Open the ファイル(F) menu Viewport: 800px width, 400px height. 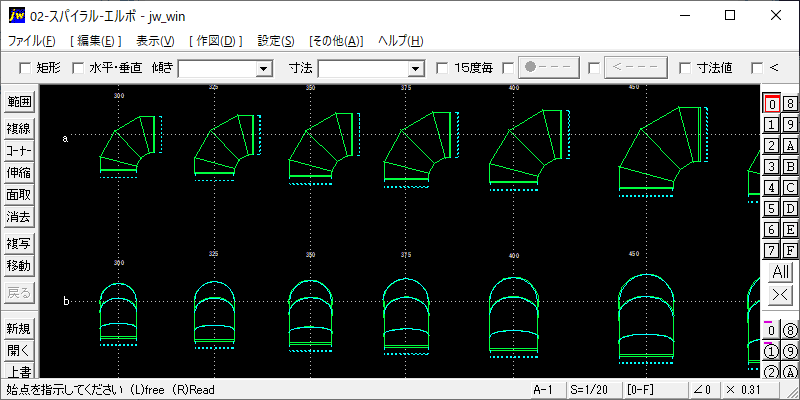click(32, 41)
